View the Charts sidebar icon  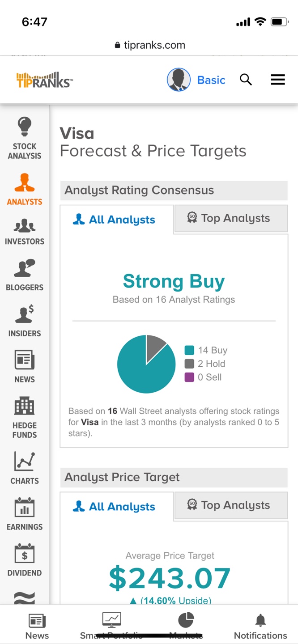tap(25, 461)
